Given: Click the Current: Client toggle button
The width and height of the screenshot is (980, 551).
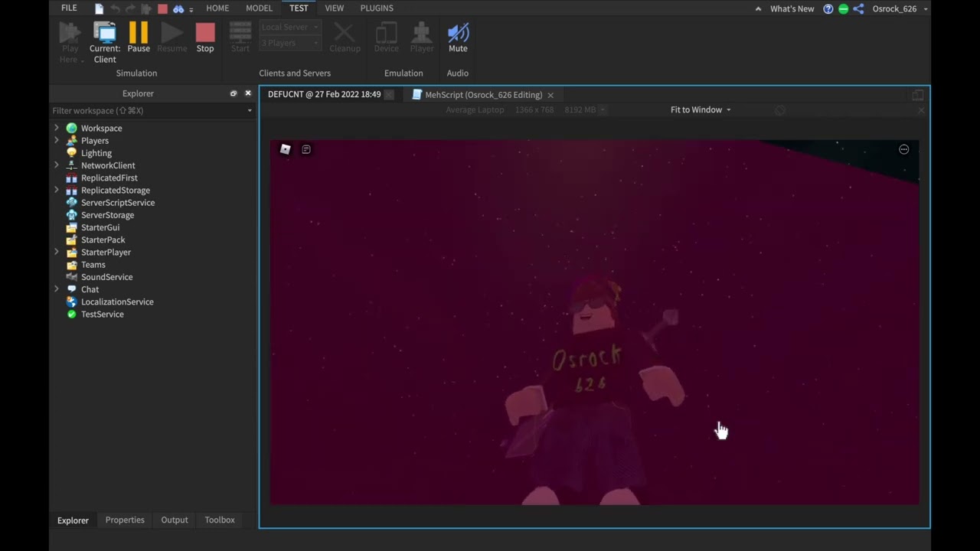Looking at the screenshot, I should (105, 43).
